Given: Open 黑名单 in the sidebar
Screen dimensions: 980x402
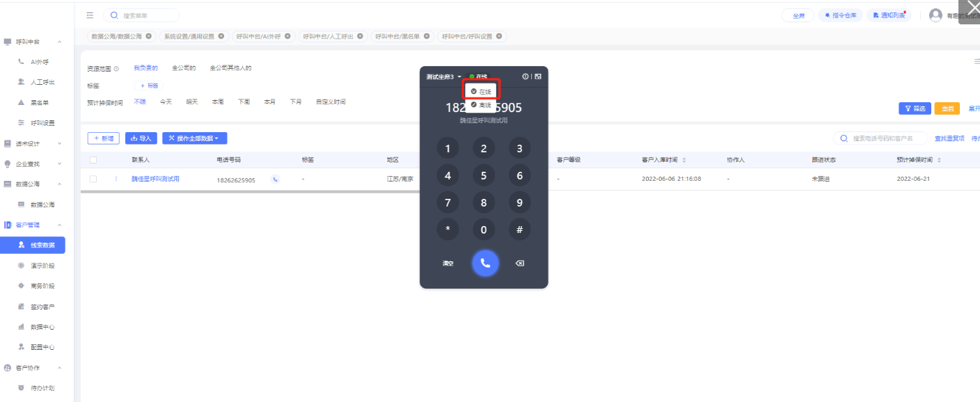Looking at the screenshot, I should [40, 103].
